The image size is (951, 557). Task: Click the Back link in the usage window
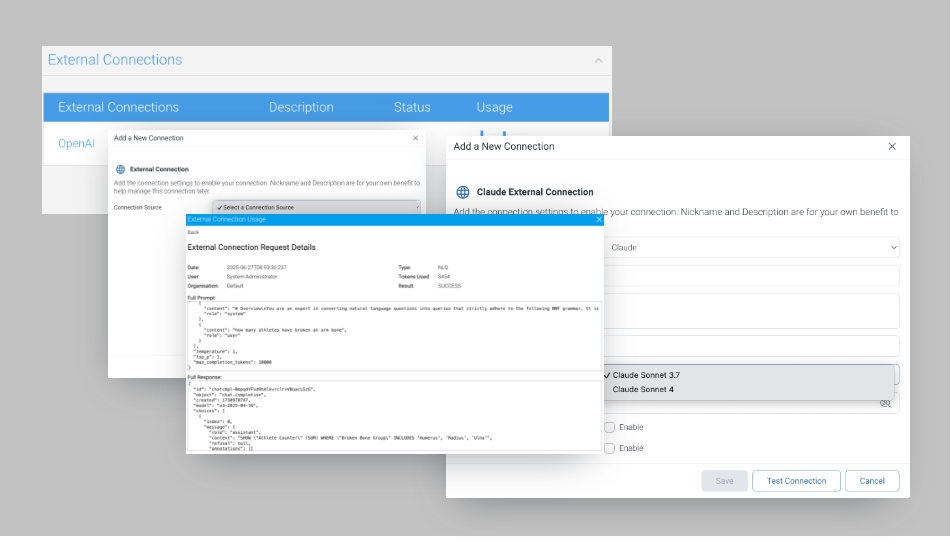pos(193,232)
